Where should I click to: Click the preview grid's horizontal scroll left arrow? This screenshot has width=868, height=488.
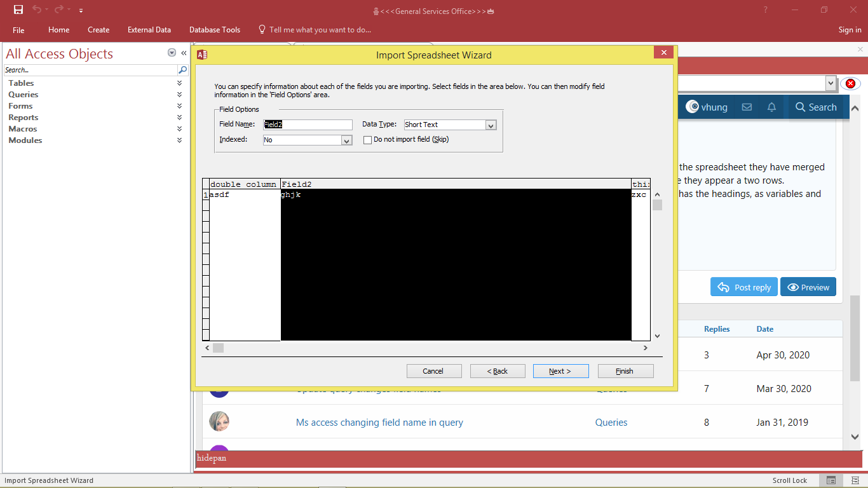(x=207, y=348)
